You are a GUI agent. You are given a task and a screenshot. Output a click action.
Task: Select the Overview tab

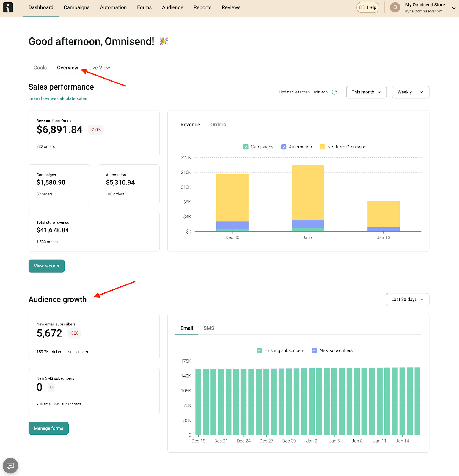click(68, 68)
